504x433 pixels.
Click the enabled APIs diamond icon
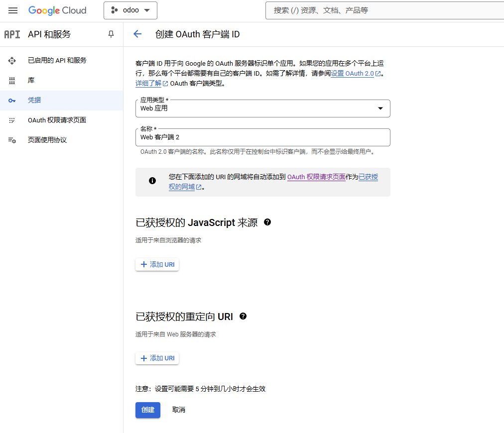pos(12,60)
